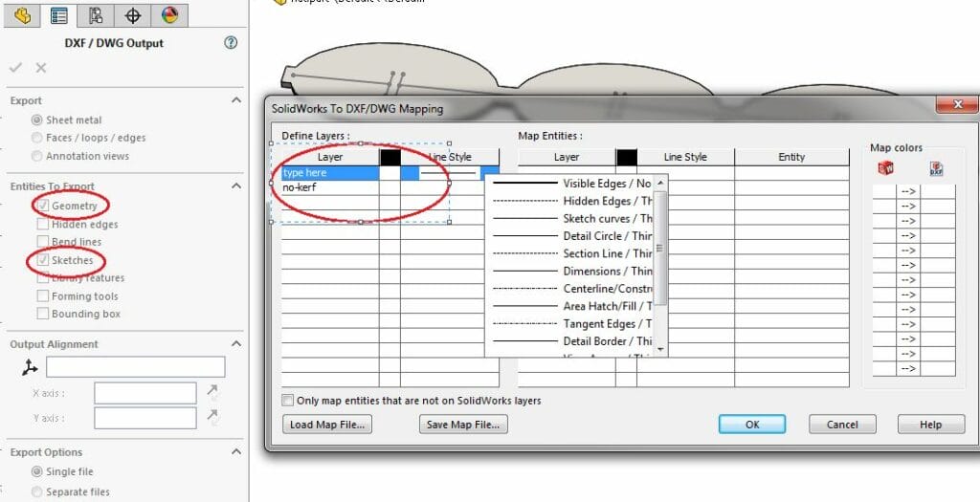
Task: Click the reverse X axis direction arrow
Action: pos(212,392)
